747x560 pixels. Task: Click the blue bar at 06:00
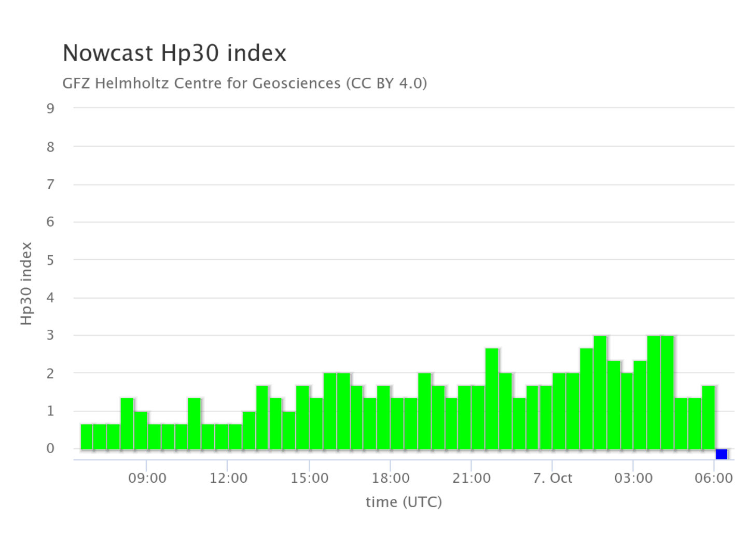[x=721, y=454]
